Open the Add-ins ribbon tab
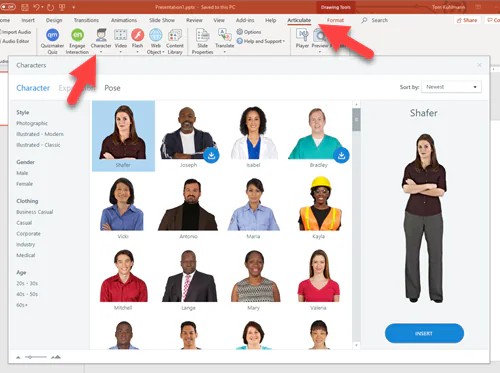 point(245,20)
